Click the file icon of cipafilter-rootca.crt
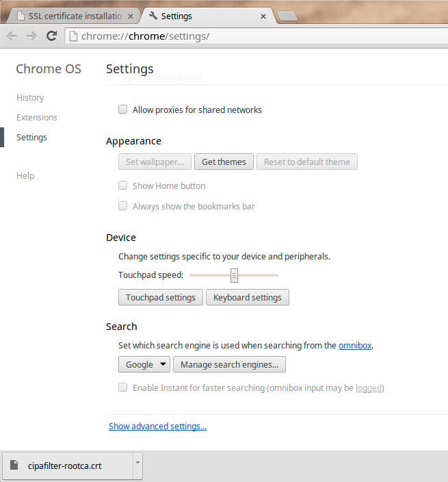448x482 pixels. (14, 465)
